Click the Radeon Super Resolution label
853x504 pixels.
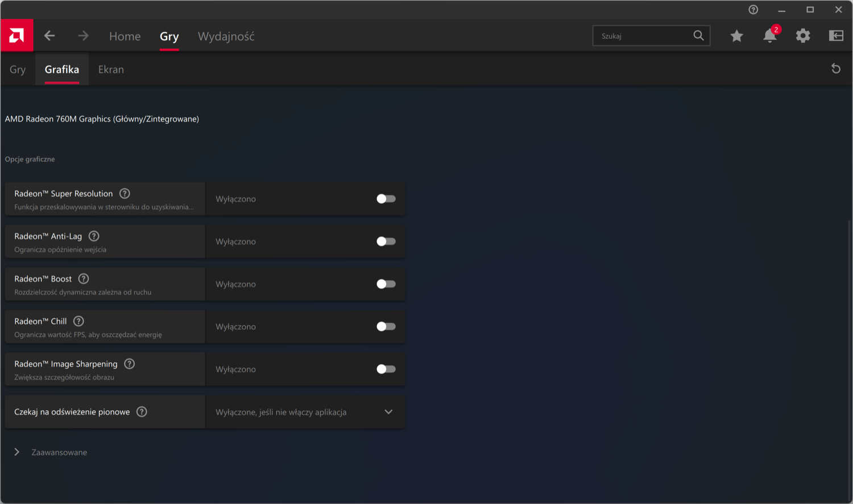(64, 194)
